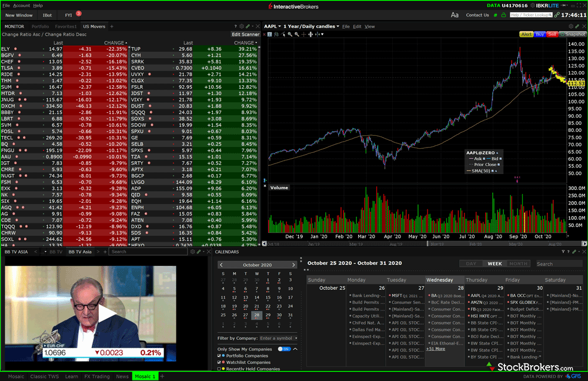The height and width of the screenshot is (381, 588).
Task: Click New Window button
Action: 19,15
